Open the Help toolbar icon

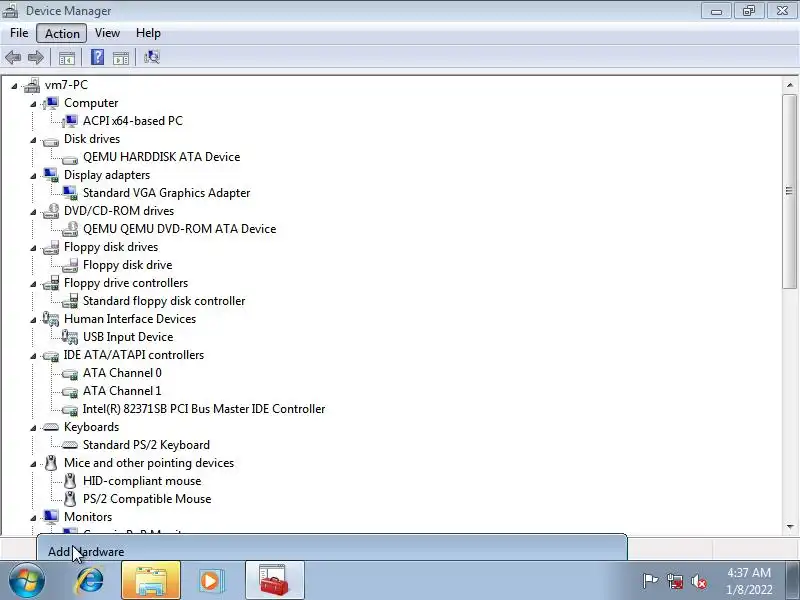pos(97,57)
